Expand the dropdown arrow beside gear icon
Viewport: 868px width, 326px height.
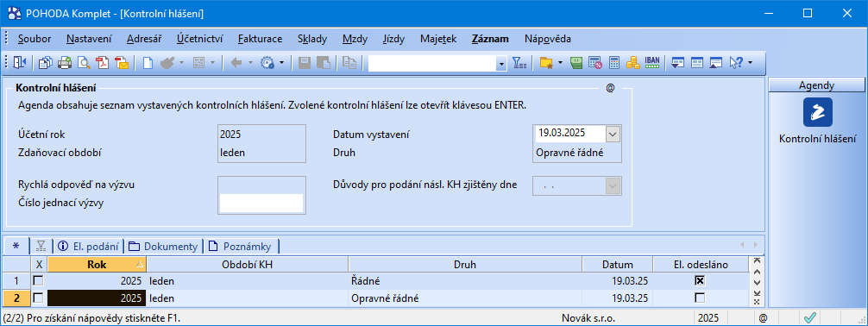(x=282, y=63)
